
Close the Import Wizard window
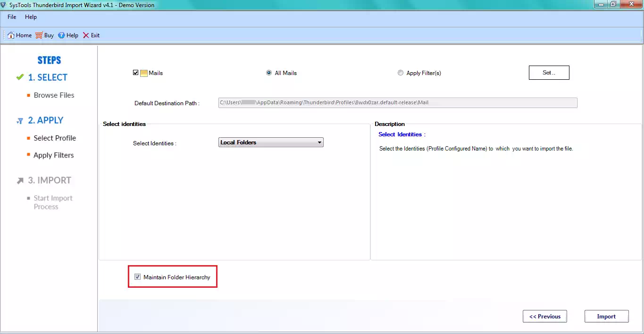click(632, 4)
